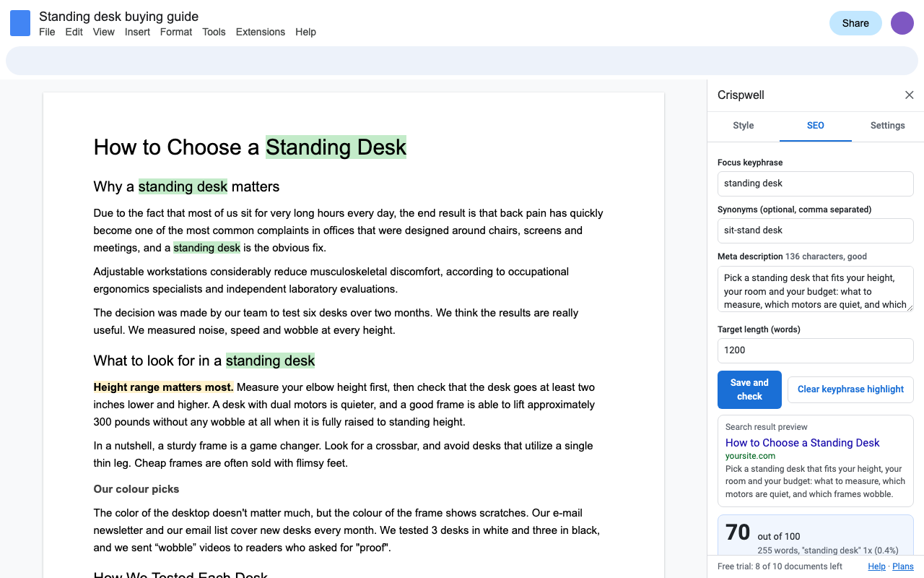Open the Format menu
The image size is (924, 578).
point(176,32)
